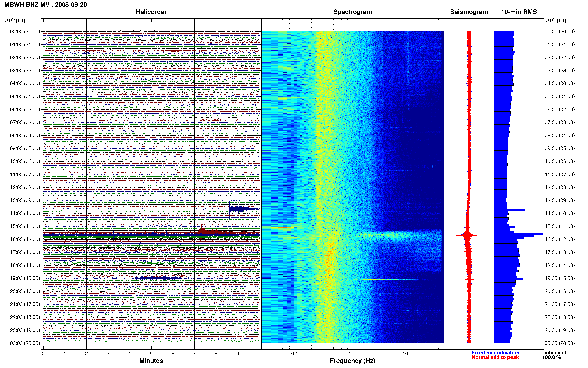Screen dimensions: 588x368
Task: Click the left time label '22:00 (18:00)'
Action: coord(25,317)
